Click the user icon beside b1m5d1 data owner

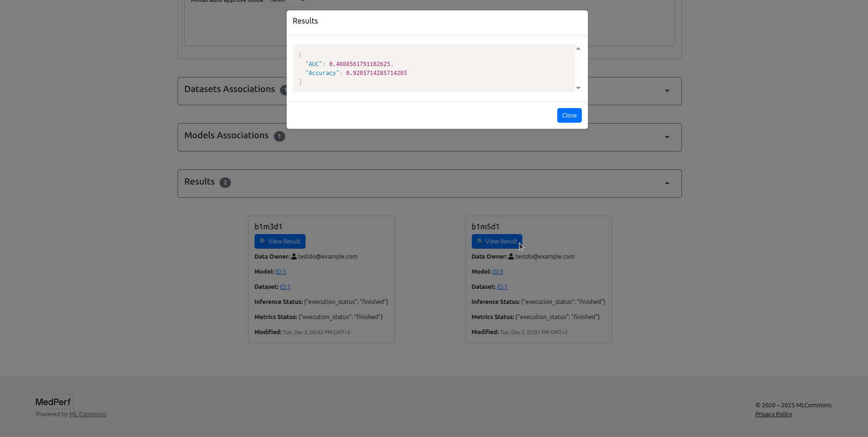coord(511,257)
